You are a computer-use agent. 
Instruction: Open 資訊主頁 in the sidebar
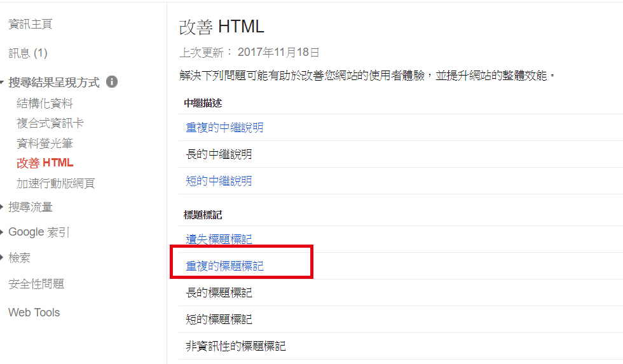pos(30,24)
